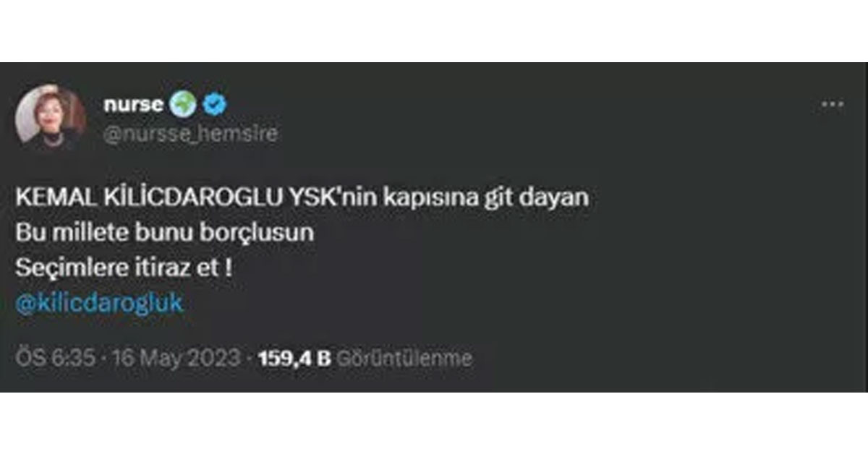Open the ÖS 6:35 timestamp
This screenshot has width=868, height=454.
tap(55, 358)
